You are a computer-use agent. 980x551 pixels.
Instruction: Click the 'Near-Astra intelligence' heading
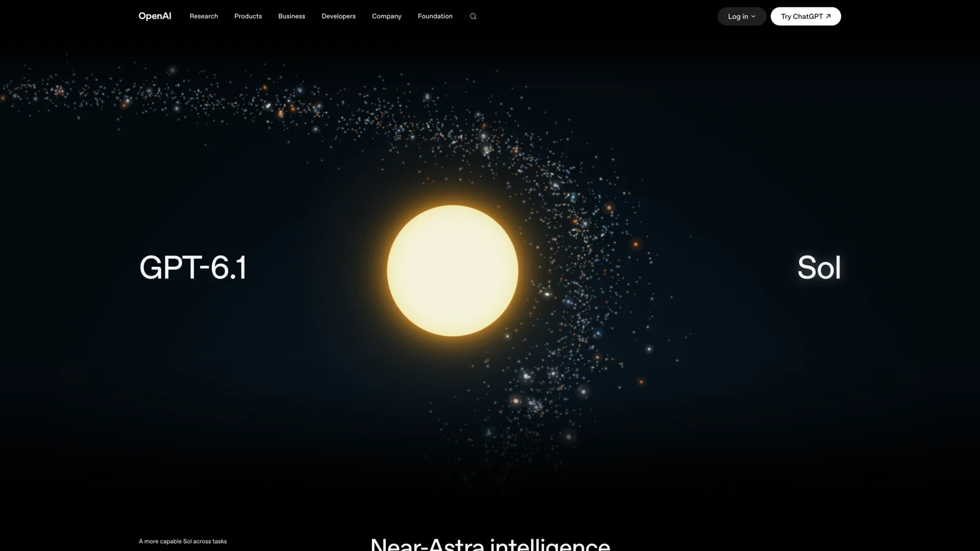tap(490, 544)
